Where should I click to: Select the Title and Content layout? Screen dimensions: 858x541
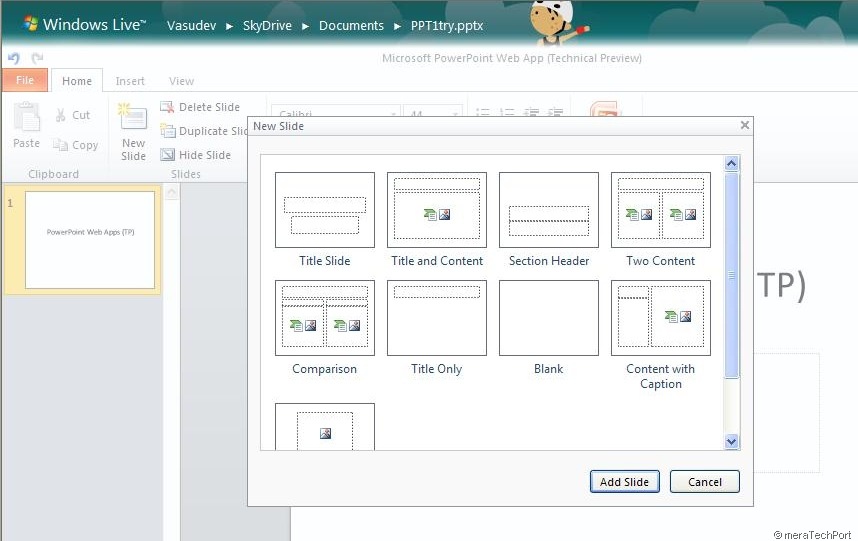pyautogui.click(x=437, y=210)
